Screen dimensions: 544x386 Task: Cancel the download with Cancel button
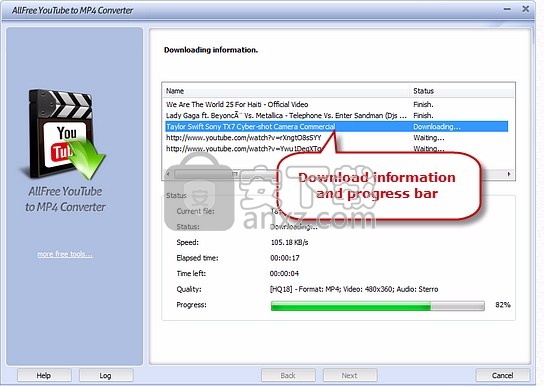point(502,375)
